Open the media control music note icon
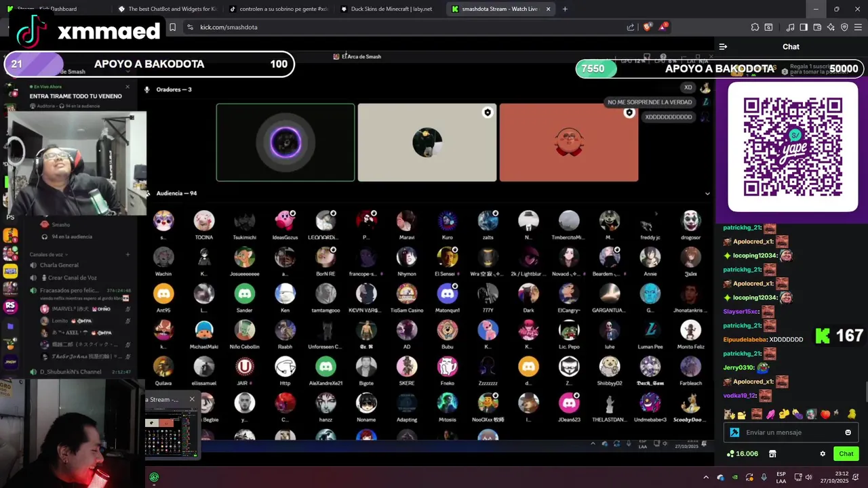Screen dimensions: 868x488 click(x=790, y=27)
